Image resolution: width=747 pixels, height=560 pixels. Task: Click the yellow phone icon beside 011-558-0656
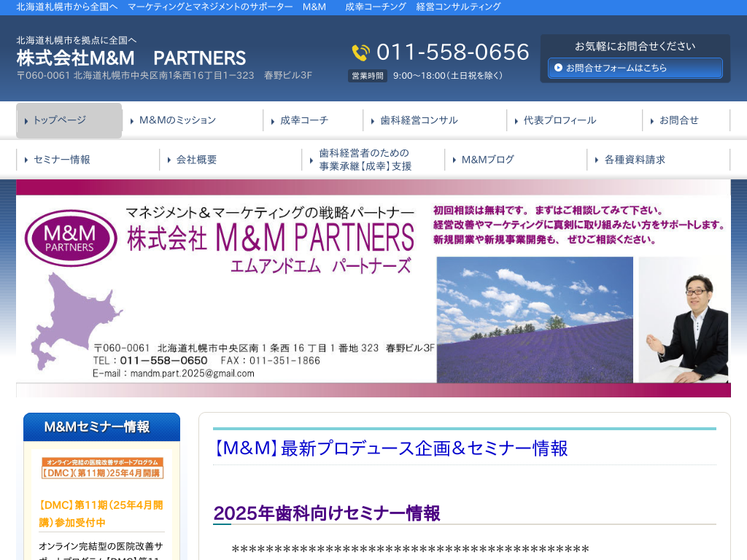tap(360, 52)
